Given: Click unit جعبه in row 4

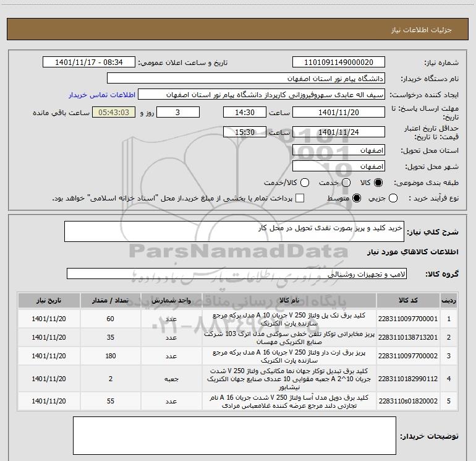Looking at the screenshot, I should pos(171,379).
